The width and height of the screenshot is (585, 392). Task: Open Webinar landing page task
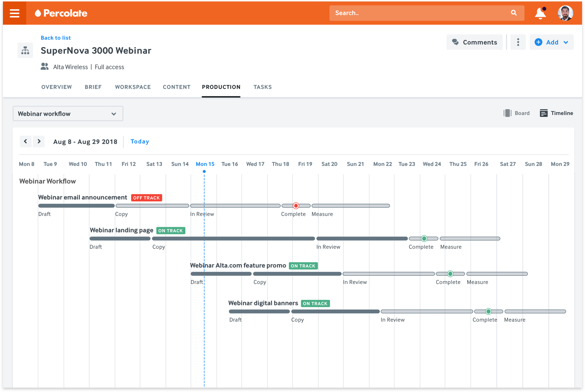121,230
